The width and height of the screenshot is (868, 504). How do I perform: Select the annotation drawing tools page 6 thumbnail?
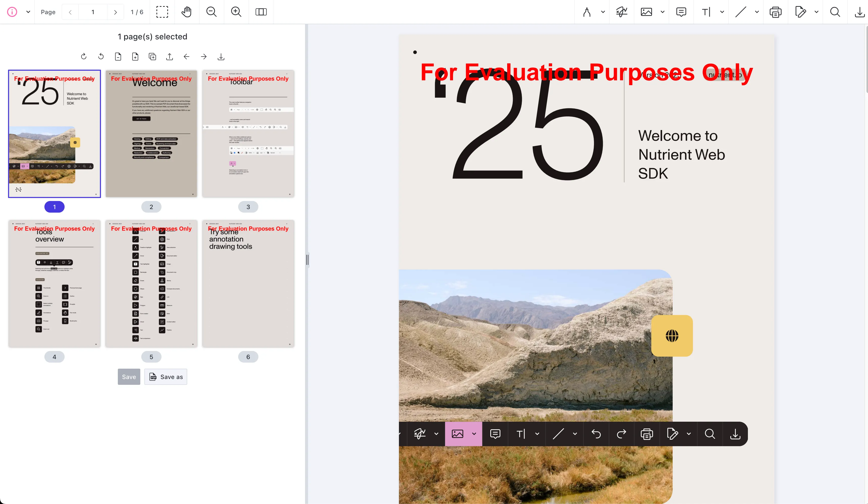[248, 284]
